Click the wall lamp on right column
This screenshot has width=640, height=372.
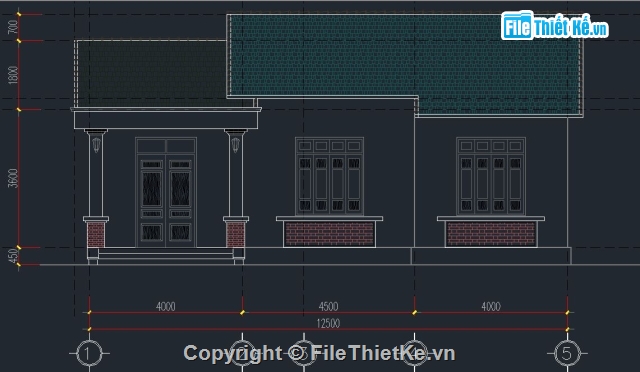(x=236, y=145)
